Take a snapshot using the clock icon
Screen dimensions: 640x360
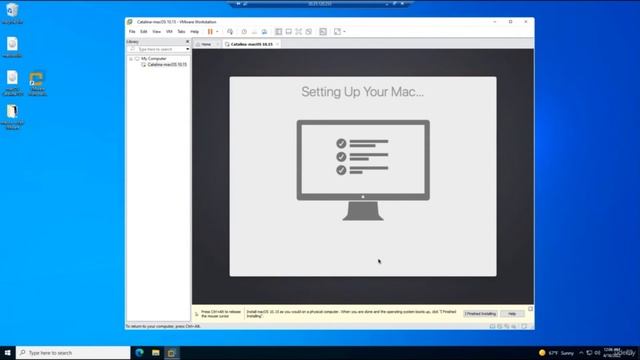point(244,31)
